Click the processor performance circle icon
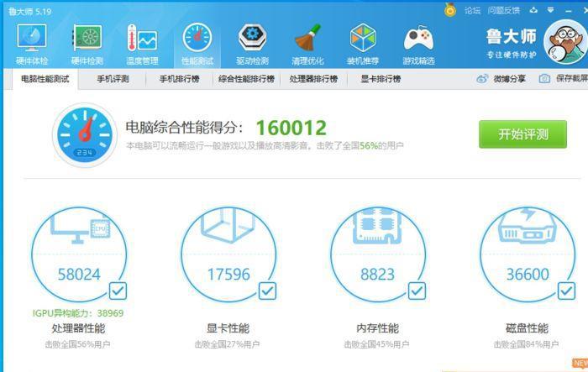The width and height of the screenshot is (588, 372). [79, 254]
